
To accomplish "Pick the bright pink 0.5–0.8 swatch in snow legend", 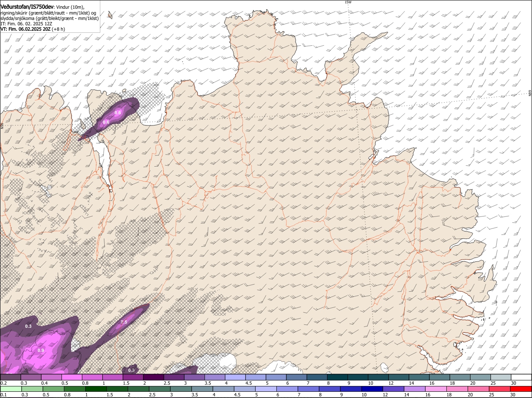I will point(71,377).
